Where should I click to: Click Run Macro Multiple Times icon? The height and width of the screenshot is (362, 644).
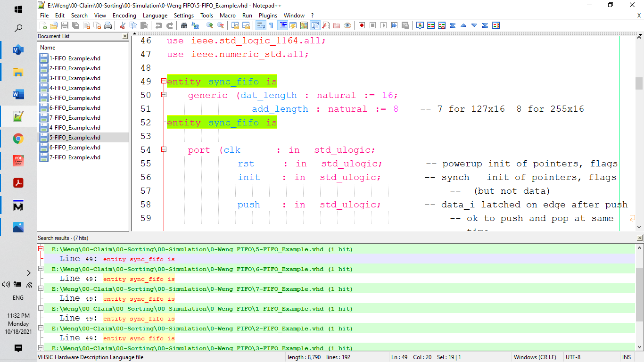click(394, 25)
